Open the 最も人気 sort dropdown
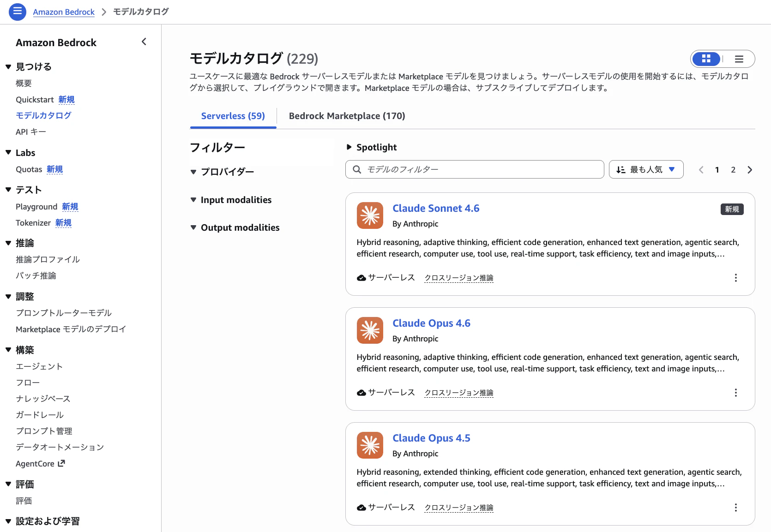771x532 pixels. (646, 169)
